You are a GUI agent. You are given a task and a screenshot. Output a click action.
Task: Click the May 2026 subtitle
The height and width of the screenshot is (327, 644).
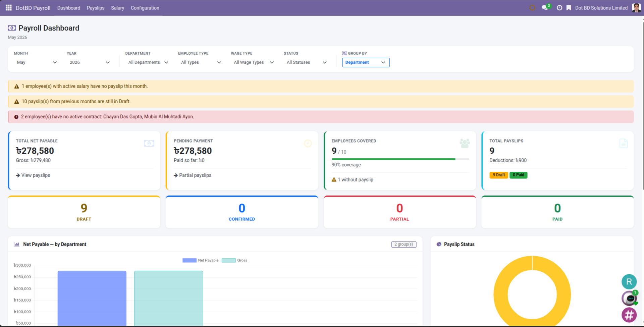[17, 37]
